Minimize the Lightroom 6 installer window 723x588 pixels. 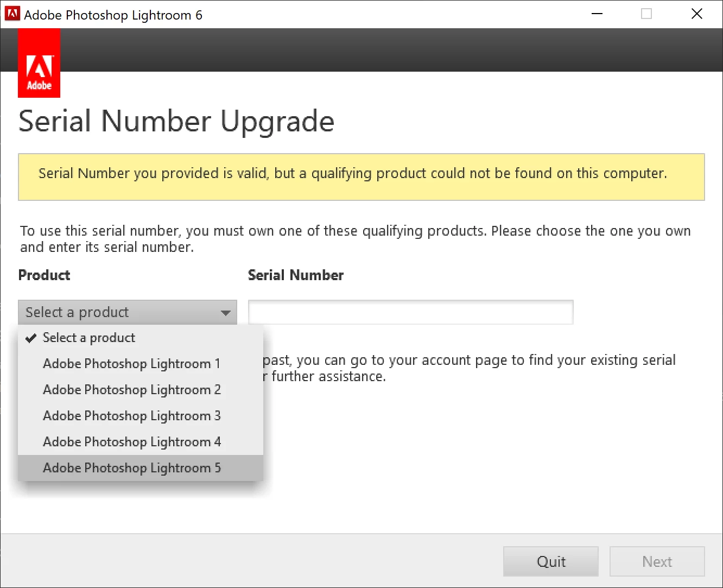(597, 14)
